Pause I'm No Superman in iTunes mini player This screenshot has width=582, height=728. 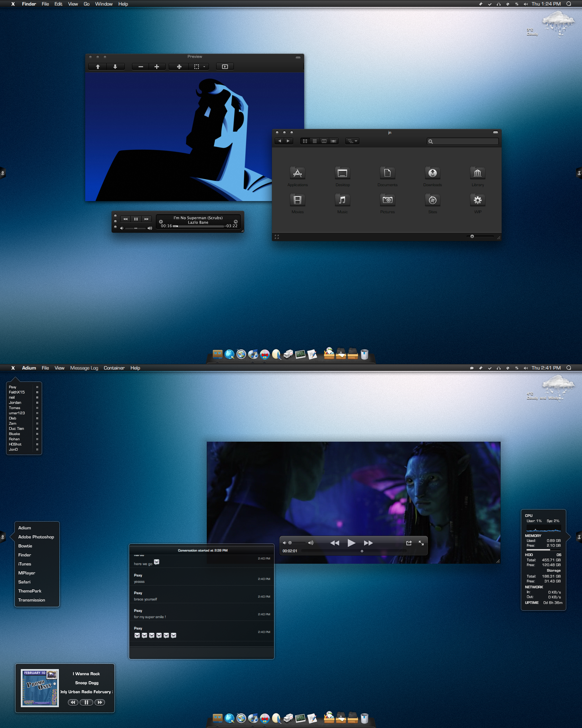click(x=136, y=219)
